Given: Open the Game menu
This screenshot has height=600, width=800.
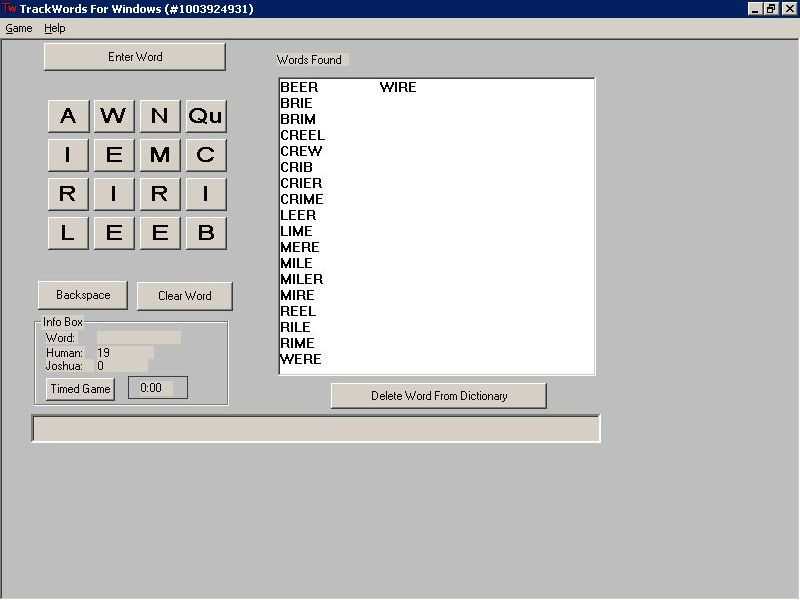Looking at the screenshot, I should (19, 28).
